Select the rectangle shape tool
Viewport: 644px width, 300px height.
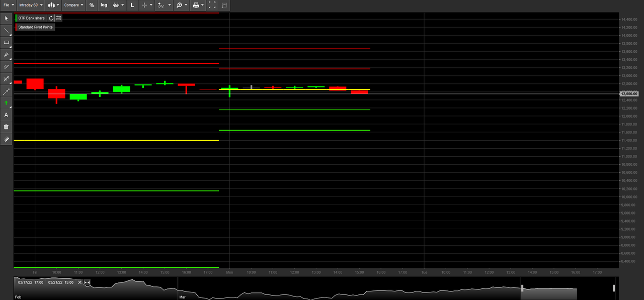point(7,42)
